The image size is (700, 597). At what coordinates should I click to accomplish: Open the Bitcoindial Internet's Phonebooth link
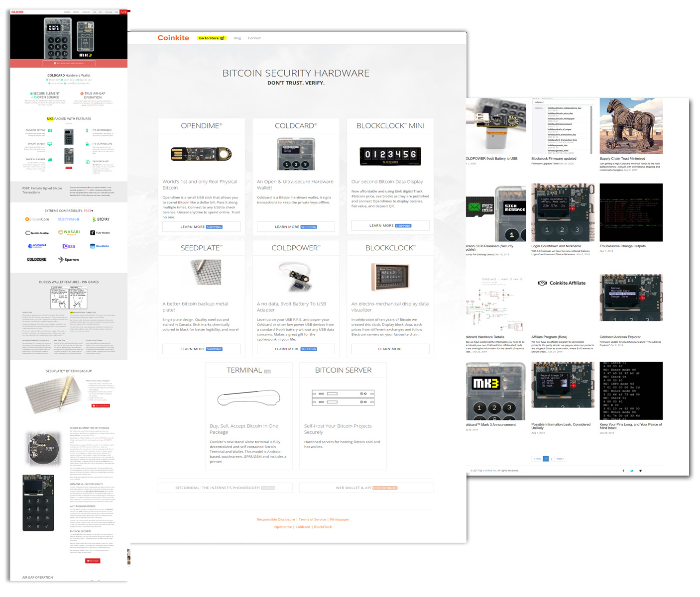pyautogui.click(x=225, y=488)
